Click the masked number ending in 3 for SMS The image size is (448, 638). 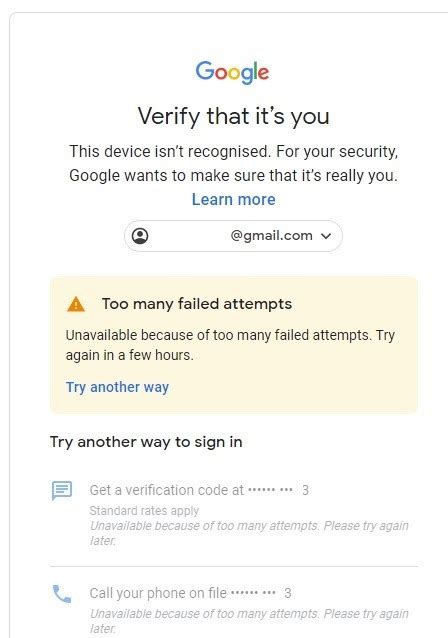point(278,490)
